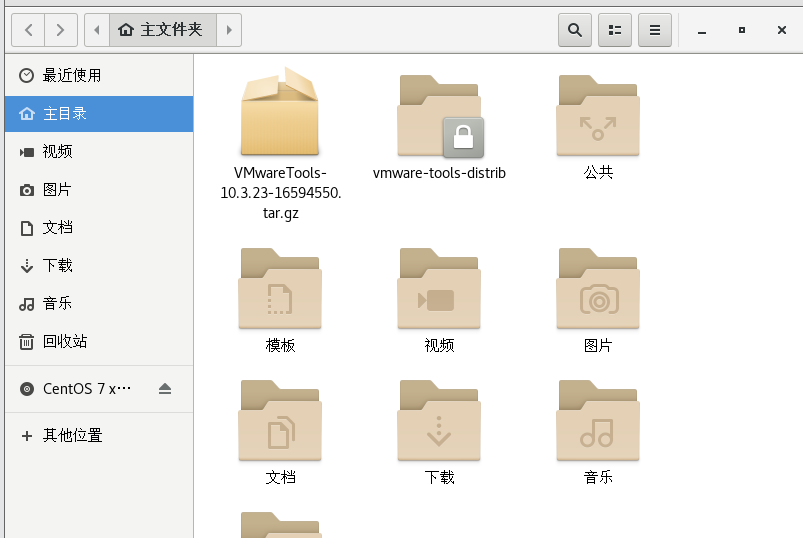Open 文档 in the sidebar
Screen dimensions: 803x538
[99, 228]
